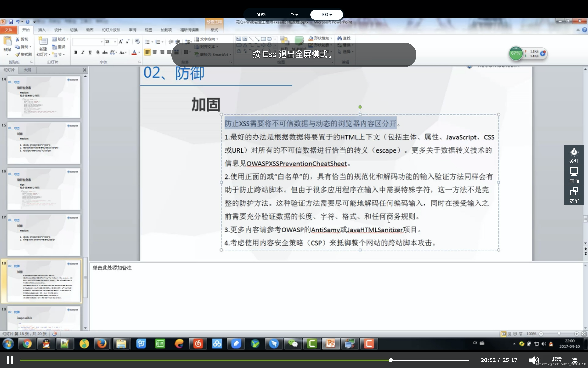The image size is (588, 368).
Task: Open the 节 section dropdown
Action: 59,54
